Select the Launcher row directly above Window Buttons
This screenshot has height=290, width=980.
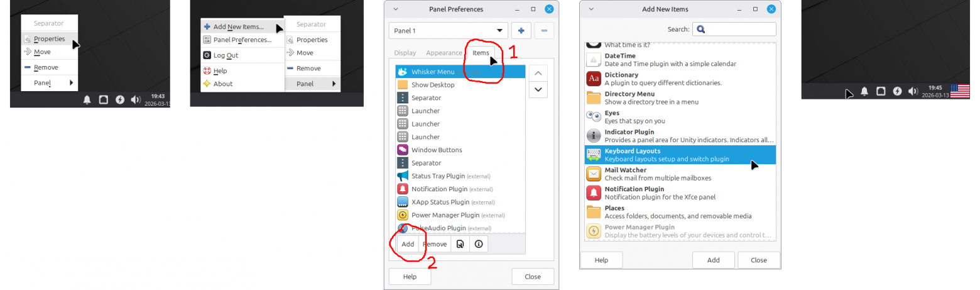click(x=460, y=137)
